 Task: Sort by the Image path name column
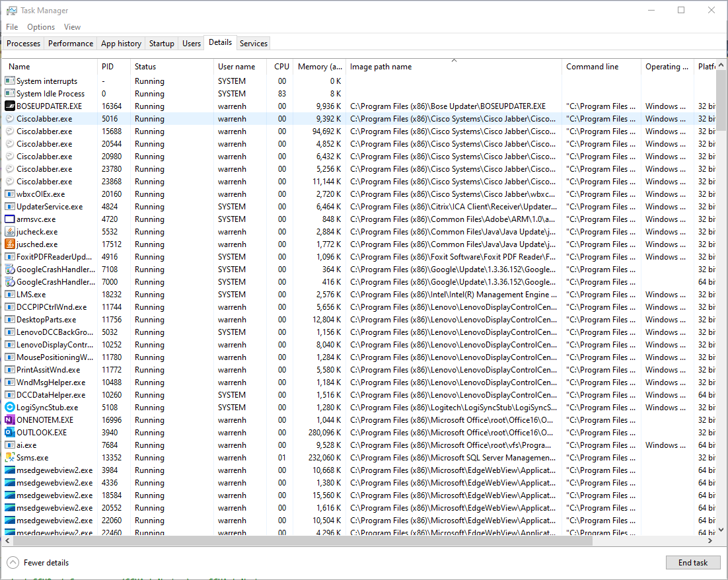click(x=454, y=67)
